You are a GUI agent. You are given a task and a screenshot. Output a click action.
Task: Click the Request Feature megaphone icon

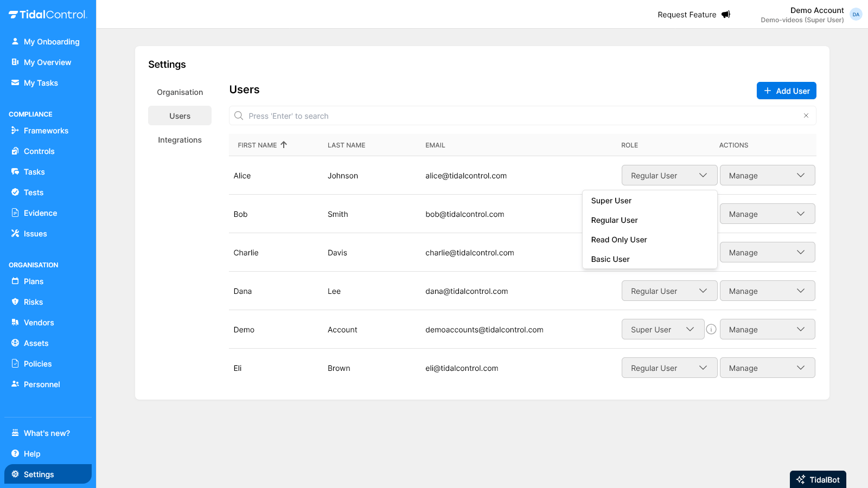pos(726,15)
